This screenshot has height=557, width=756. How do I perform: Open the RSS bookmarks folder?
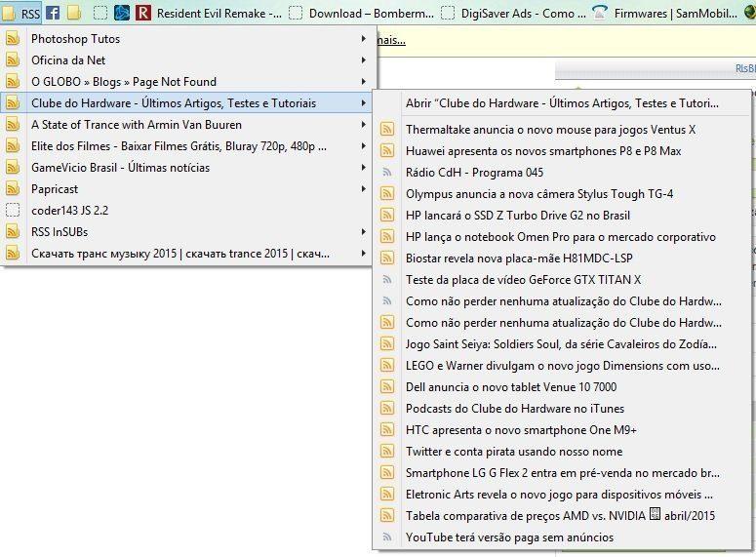[x=21, y=13]
